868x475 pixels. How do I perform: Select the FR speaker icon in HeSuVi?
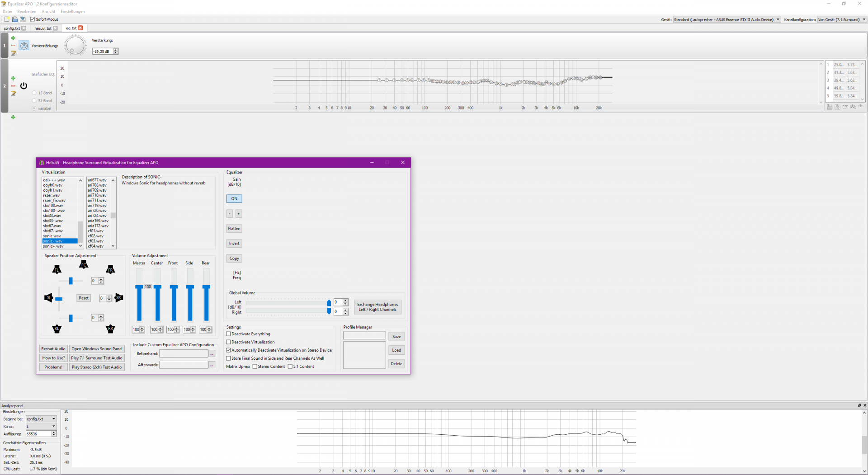(110, 270)
